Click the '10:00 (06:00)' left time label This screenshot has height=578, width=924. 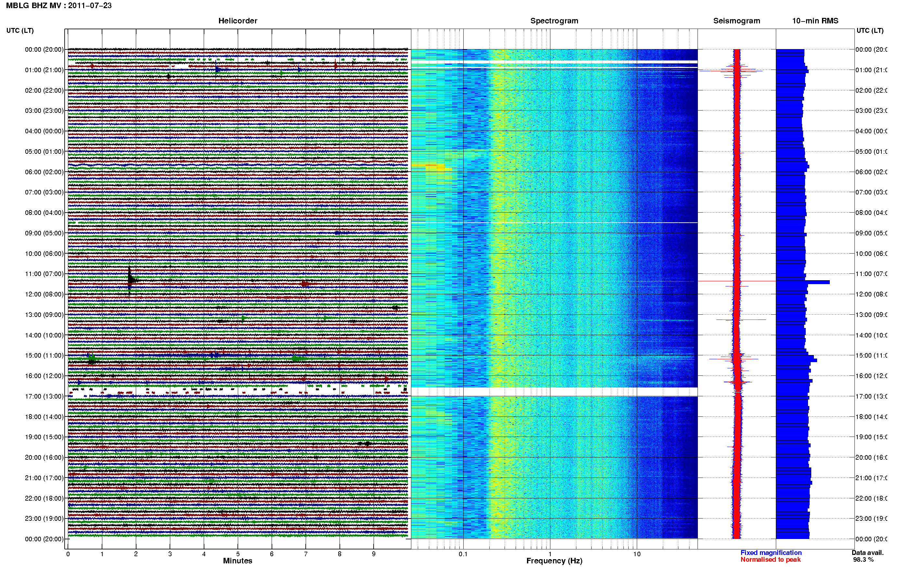44,254
